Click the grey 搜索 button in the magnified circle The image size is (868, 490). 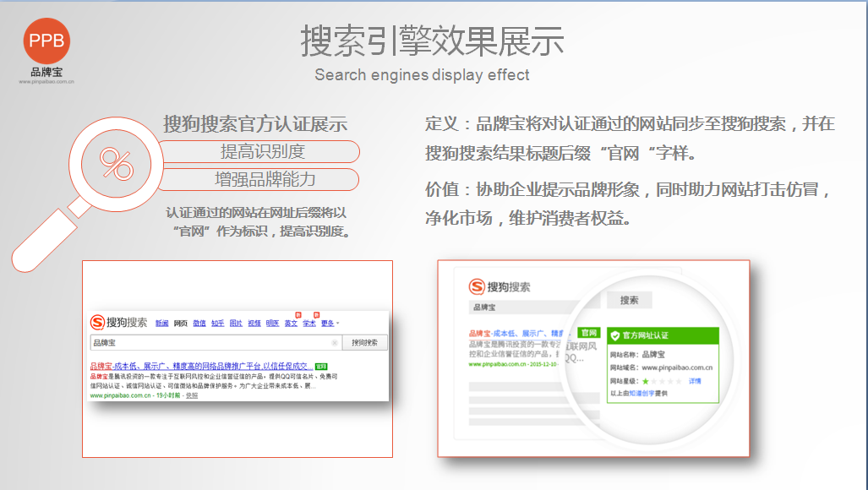[630, 300]
